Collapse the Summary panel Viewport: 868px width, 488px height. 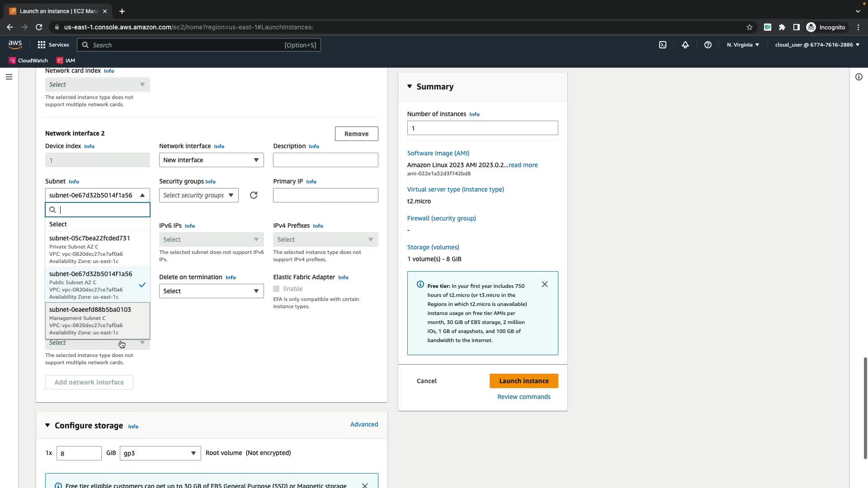click(x=410, y=86)
